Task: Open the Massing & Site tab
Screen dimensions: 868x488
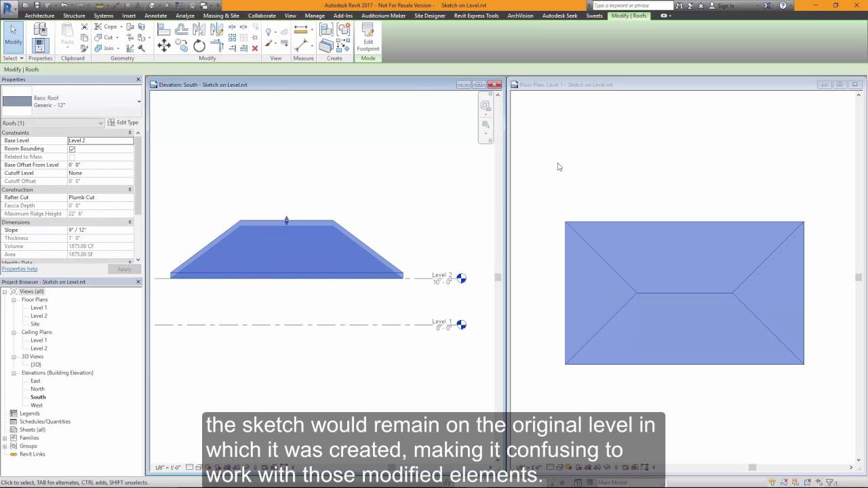Action: coord(221,16)
